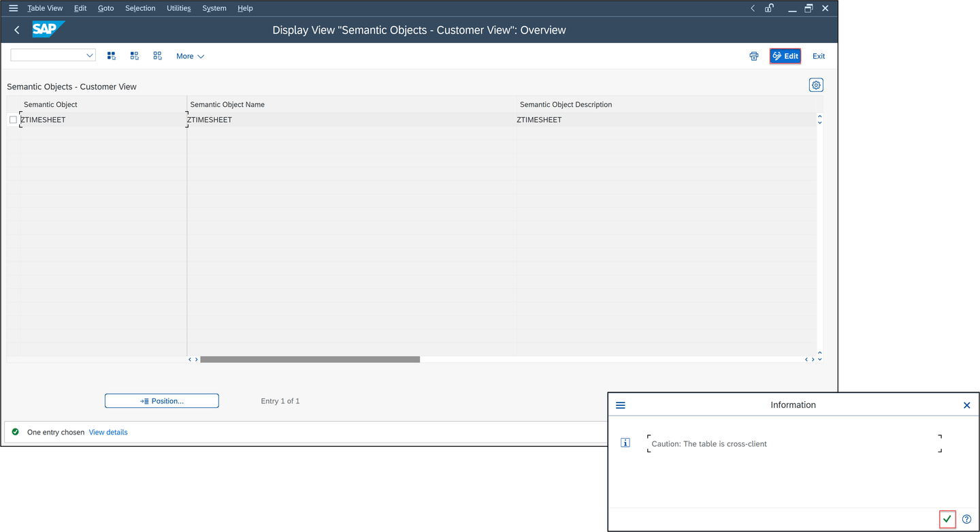Click the 'Information' dialog title text
Viewport: 980px width, 532px height.
pos(793,405)
